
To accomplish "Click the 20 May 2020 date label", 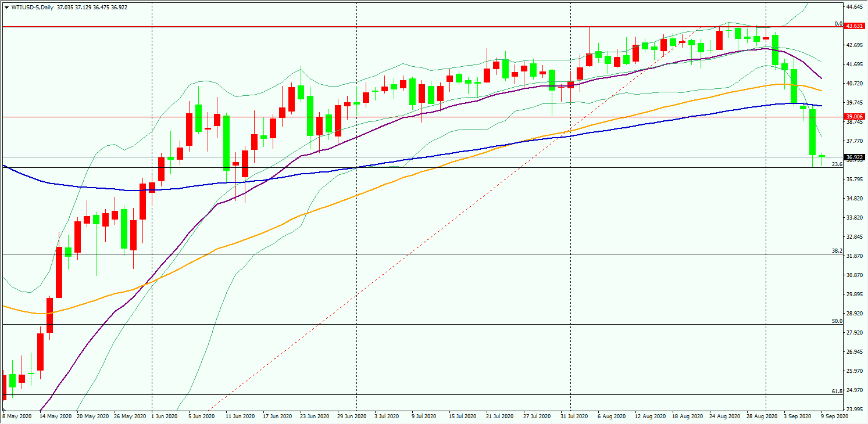I will [x=93, y=416].
